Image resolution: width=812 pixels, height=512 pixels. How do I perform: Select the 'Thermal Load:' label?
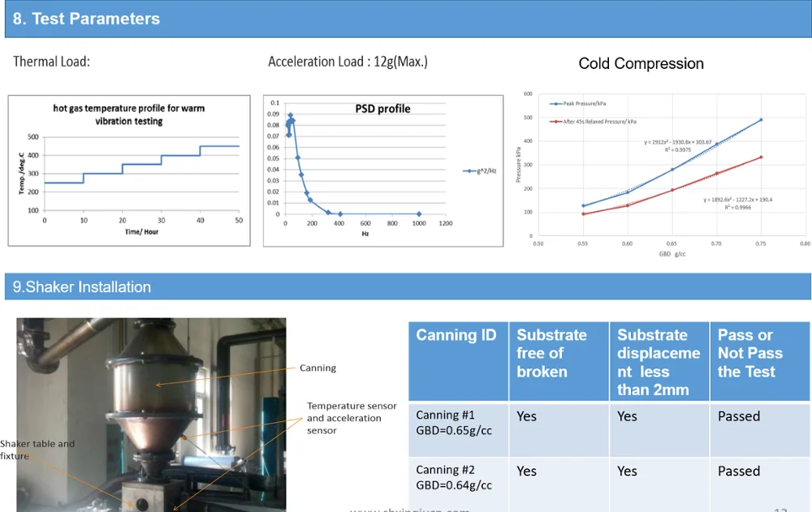point(51,62)
